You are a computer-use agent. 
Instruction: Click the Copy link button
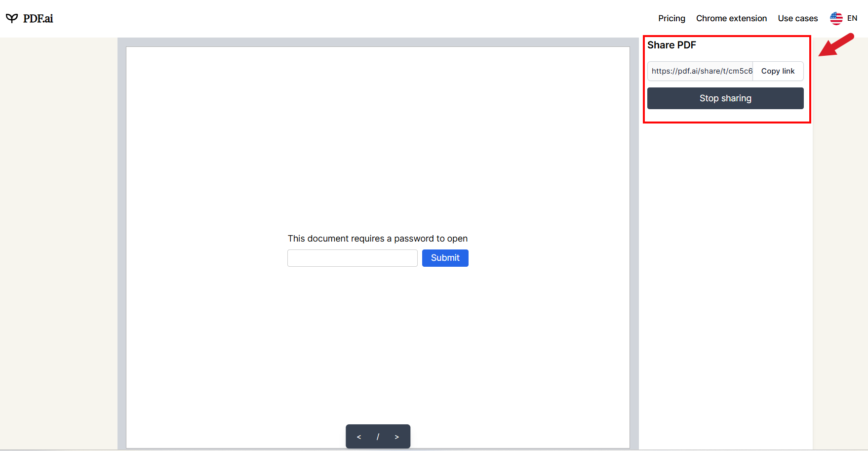coord(778,71)
